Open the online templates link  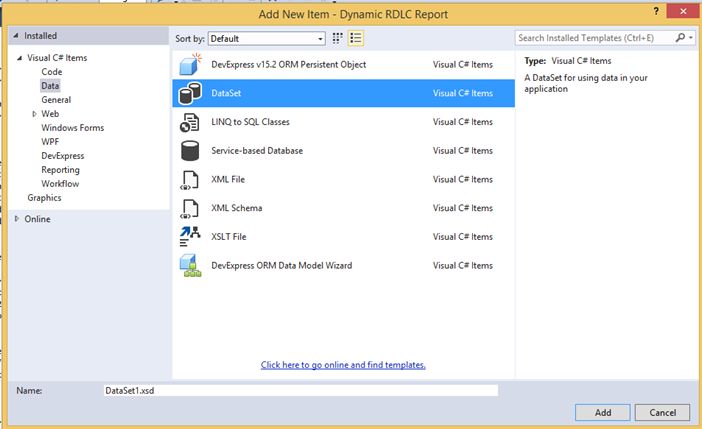click(343, 365)
